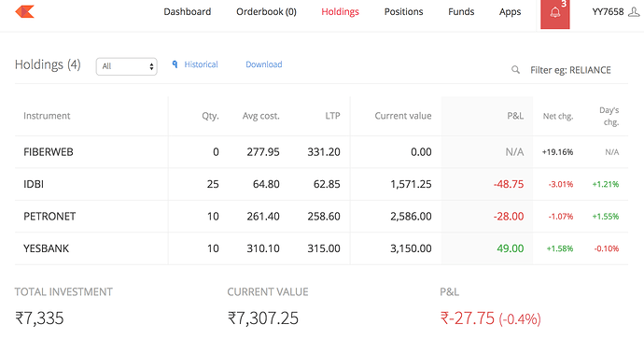The height and width of the screenshot is (339, 644).
Task: Select the YESBANK holding row
Action: (x=321, y=248)
